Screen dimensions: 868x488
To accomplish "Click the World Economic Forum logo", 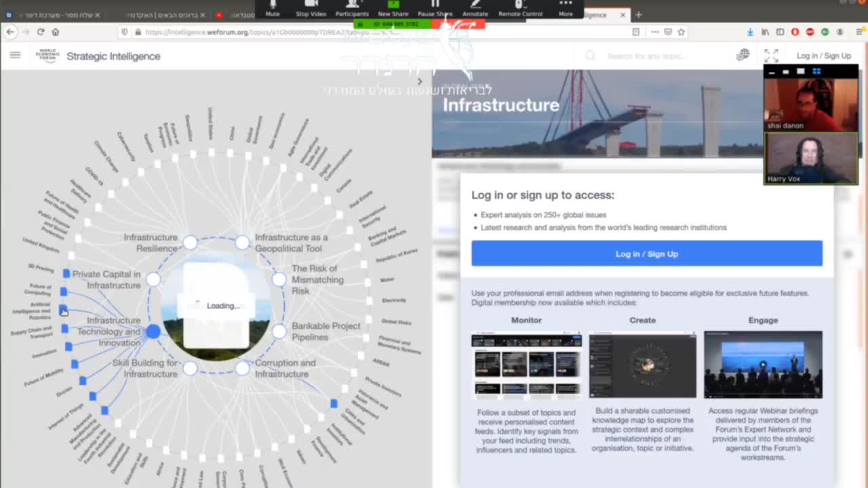I will [47, 56].
